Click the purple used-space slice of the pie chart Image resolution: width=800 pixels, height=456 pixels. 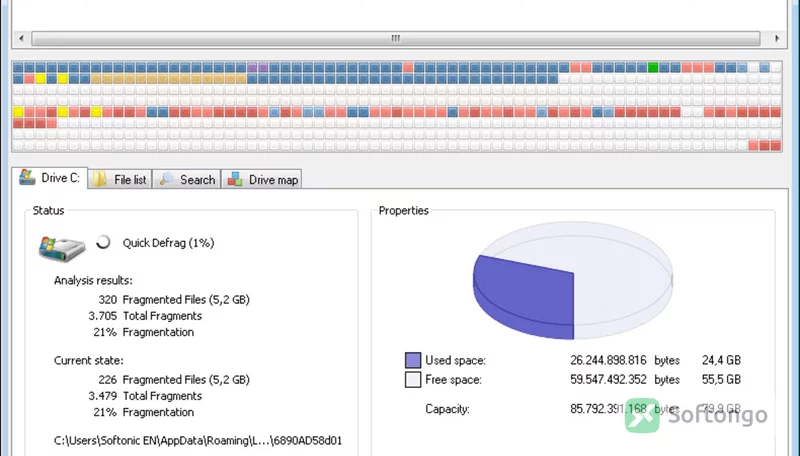click(526, 296)
